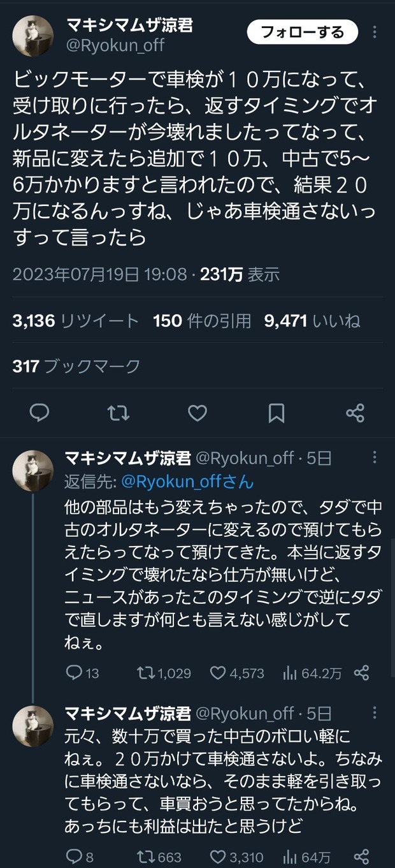Viewport: 395px width, 868px height.
Task: Click the reply icon with 13 replies
Action: (83, 673)
